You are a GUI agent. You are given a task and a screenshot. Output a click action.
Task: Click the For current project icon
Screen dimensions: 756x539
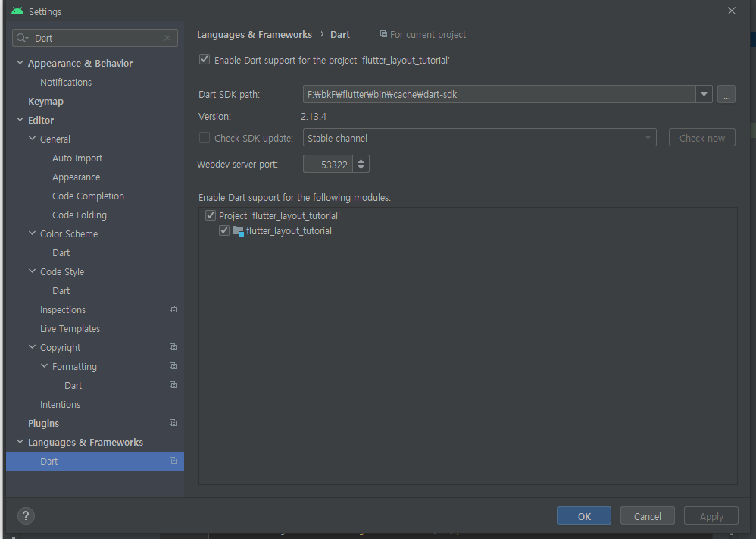coord(383,34)
